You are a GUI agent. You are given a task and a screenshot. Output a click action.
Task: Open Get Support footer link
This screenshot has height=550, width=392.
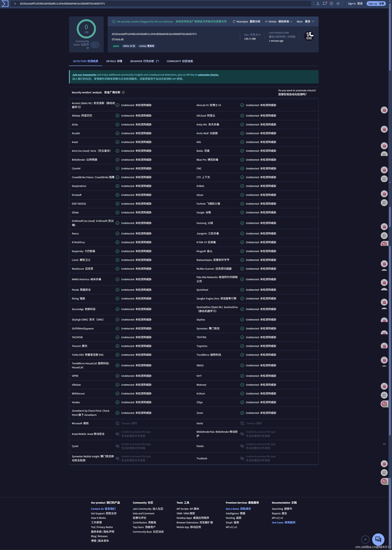[x=103, y=513]
